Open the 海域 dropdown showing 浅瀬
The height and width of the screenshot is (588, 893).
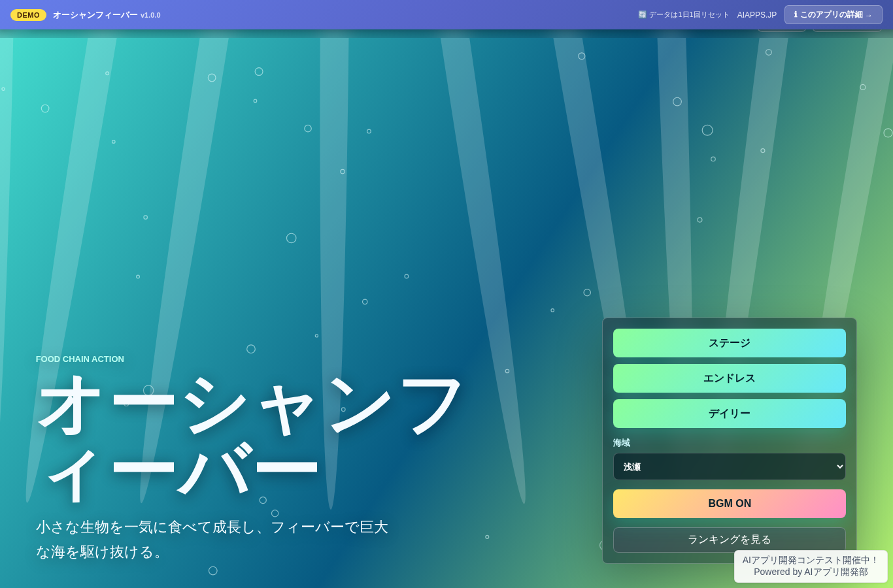point(730,466)
